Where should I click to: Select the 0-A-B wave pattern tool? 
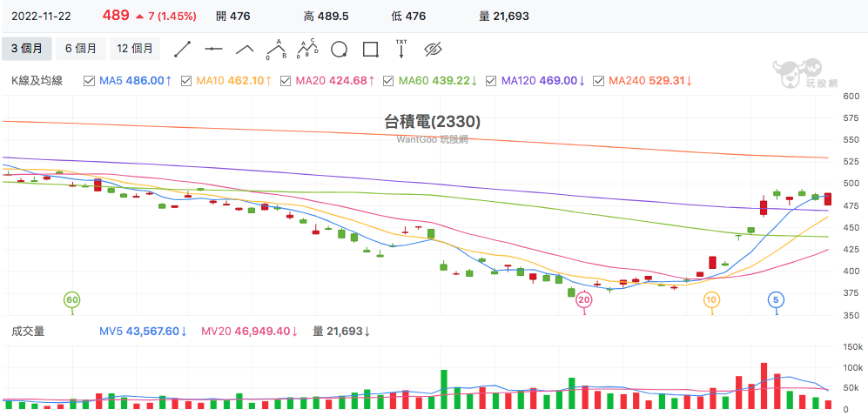276,49
